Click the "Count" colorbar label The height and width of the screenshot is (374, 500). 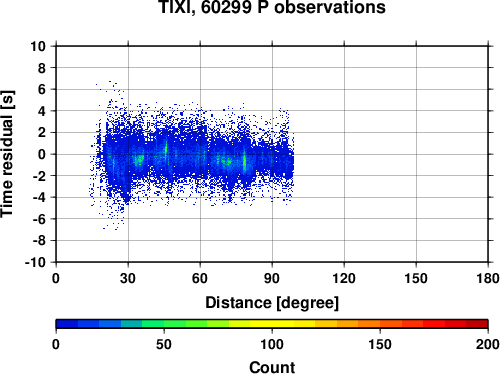(272, 367)
